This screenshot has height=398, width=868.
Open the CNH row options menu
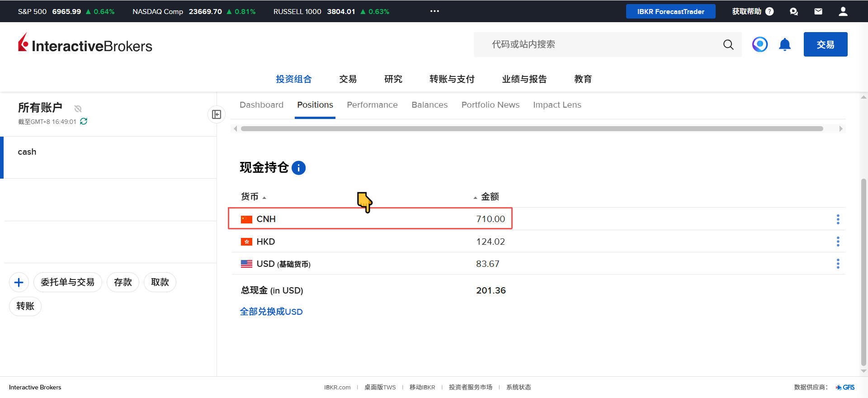(838, 219)
